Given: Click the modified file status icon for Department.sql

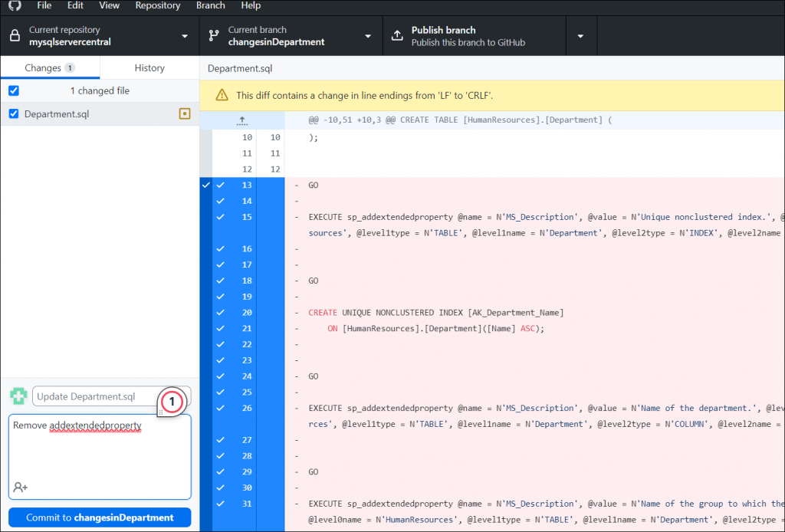Looking at the screenshot, I should [184, 114].
